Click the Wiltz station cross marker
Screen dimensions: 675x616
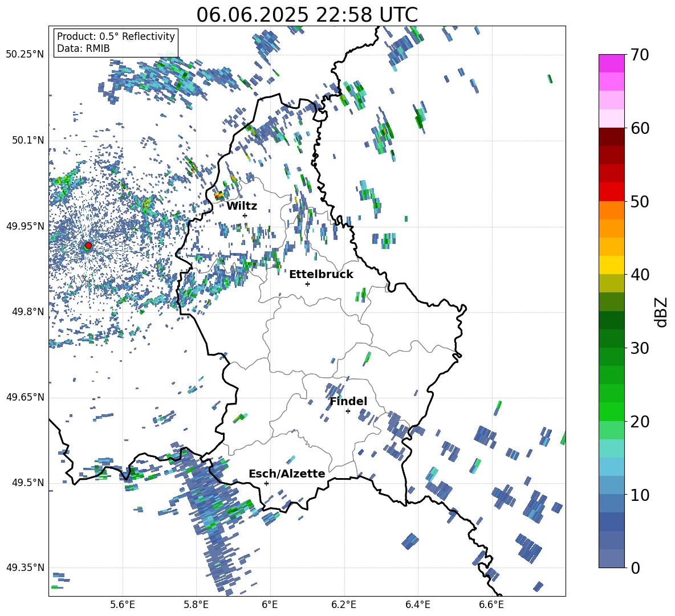pos(245,215)
